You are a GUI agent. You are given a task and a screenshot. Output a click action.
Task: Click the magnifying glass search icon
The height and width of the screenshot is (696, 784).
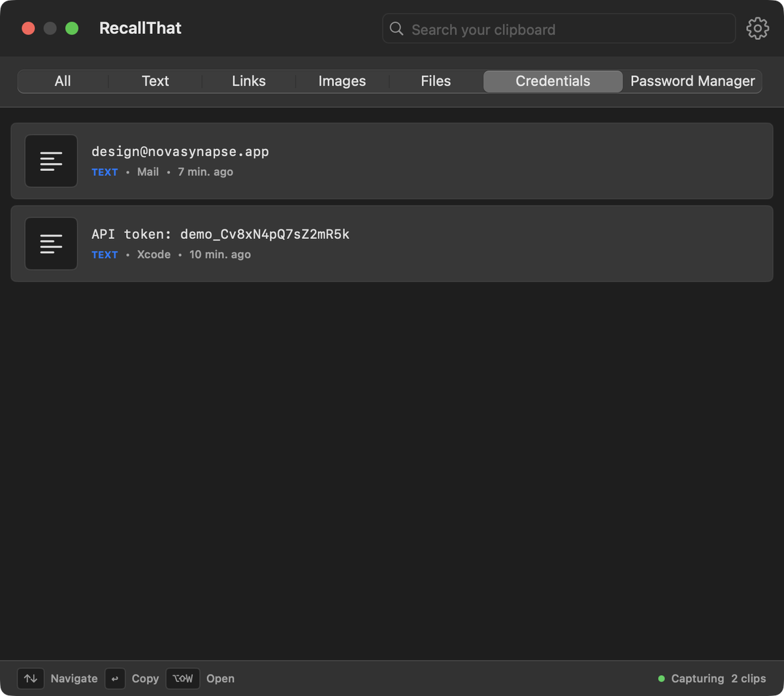397,29
